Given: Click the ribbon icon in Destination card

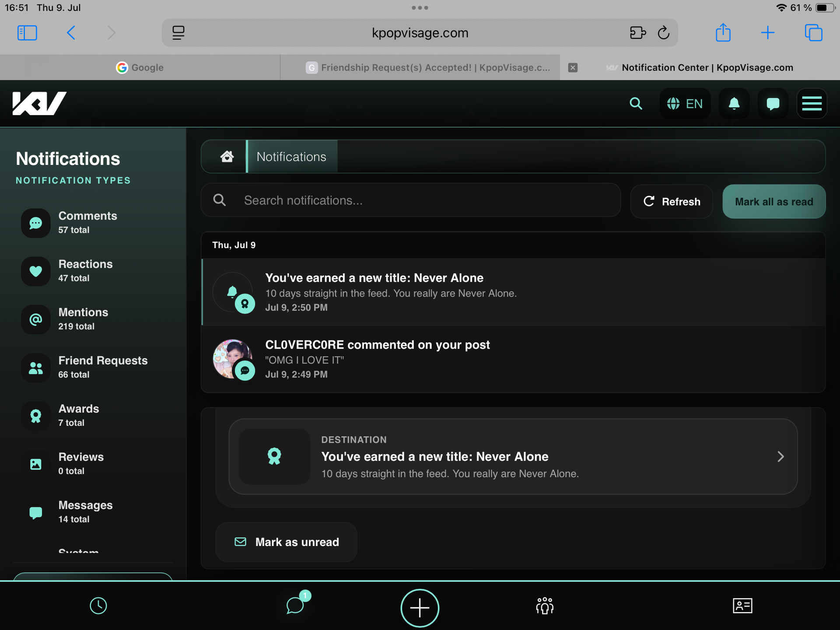Looking at the screenshot, I should click(274, 456).
